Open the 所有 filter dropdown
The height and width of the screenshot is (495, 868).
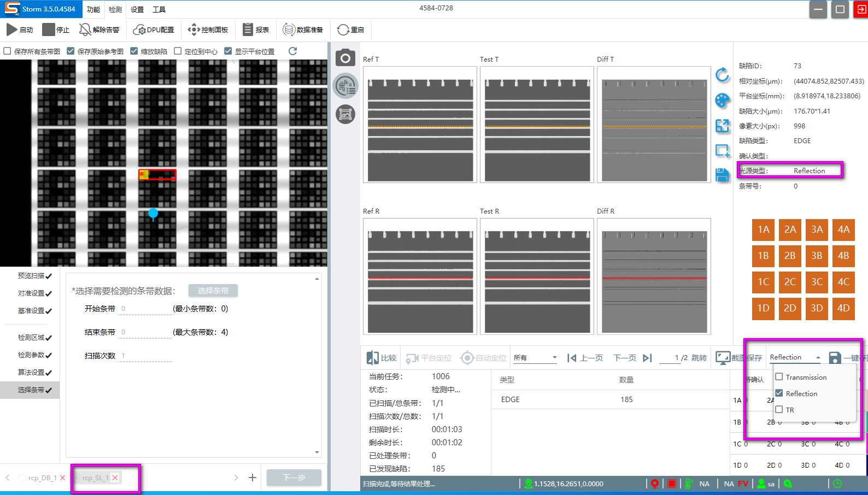pos(535,358)
